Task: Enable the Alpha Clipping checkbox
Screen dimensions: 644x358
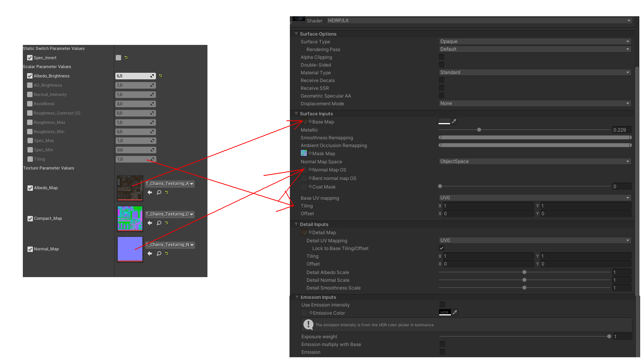Action: 442,57
